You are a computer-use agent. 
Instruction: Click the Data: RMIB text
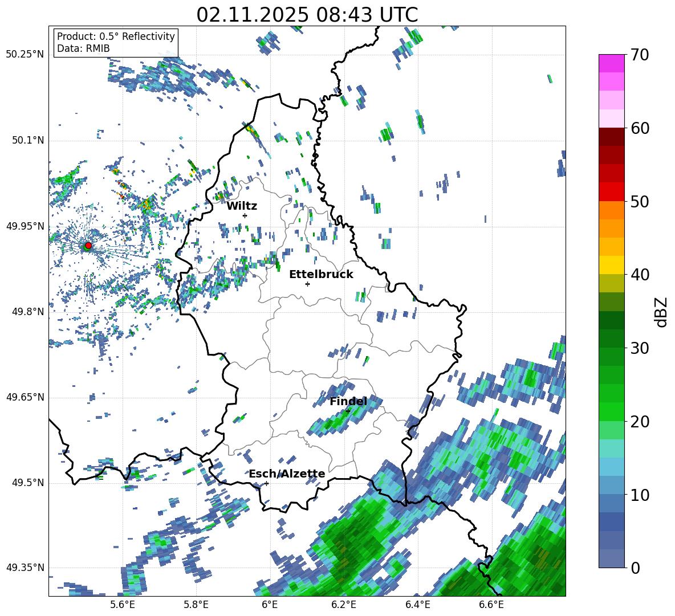pyautogui.click(x=83, y=48)
